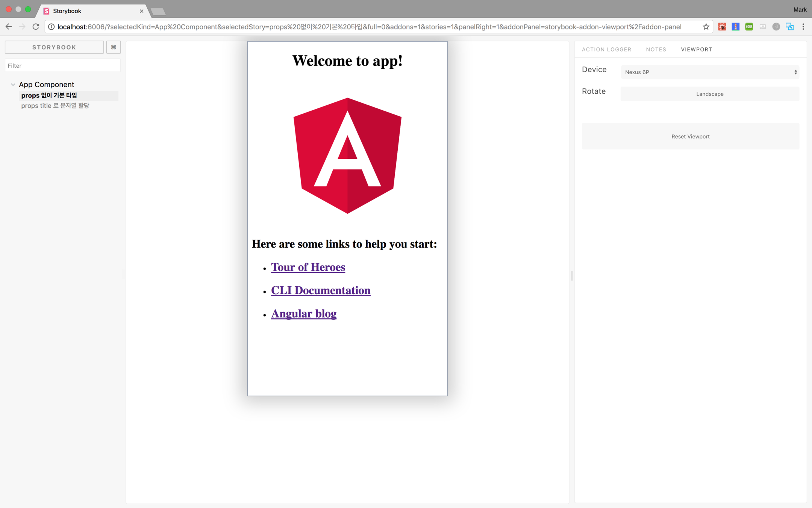Click the Filter stories input field
Viewport: 812px width, 508px height.
click(x=62, y=65)
